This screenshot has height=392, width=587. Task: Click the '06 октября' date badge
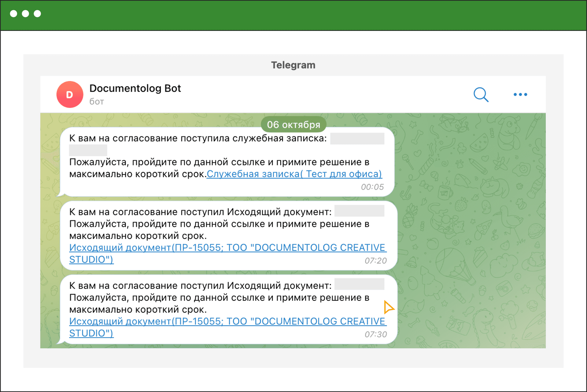point(293,124)
